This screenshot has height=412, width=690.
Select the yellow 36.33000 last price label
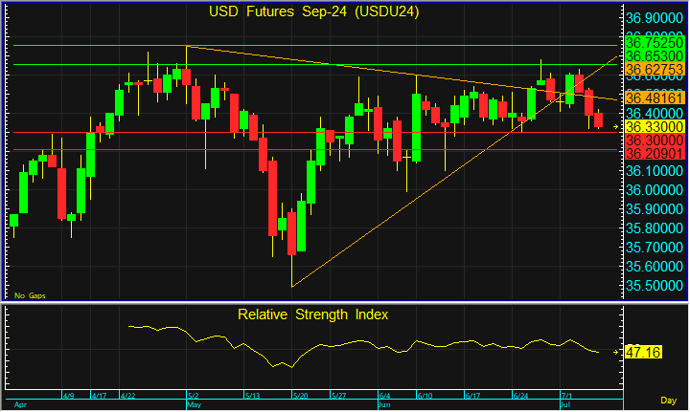point(654,128)
